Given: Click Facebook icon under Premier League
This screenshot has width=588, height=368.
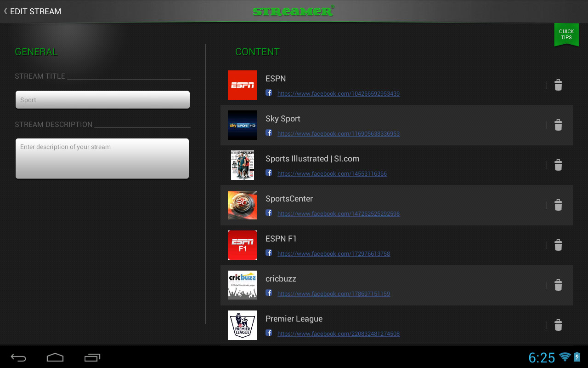Looking at the screenshot, I should pos(269,333).
